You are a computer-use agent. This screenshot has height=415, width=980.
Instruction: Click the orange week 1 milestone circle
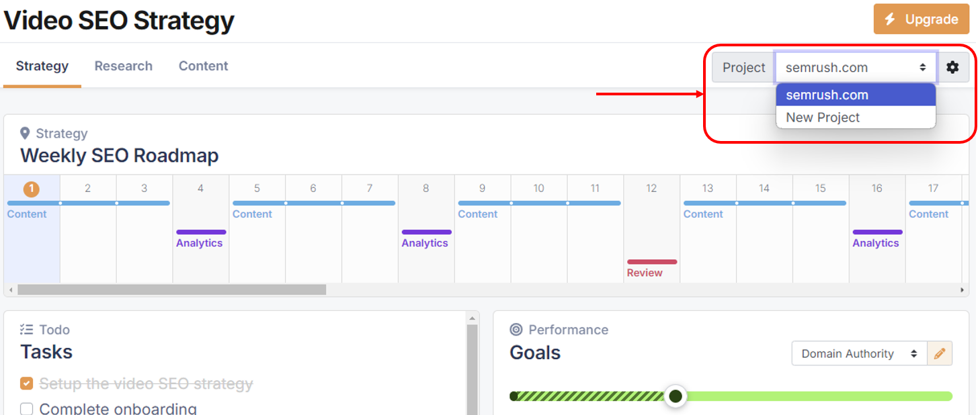[30, 189]
